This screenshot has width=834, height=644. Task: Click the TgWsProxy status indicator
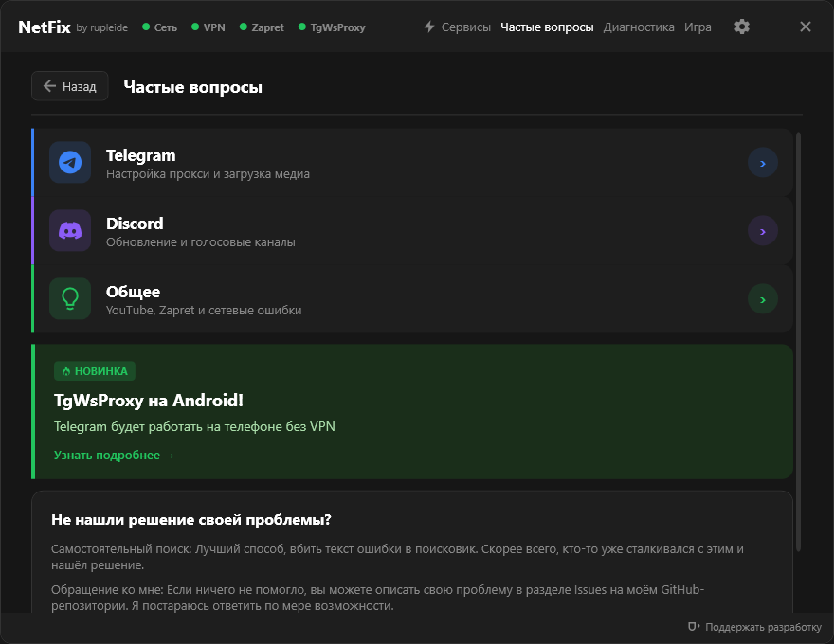pyautogui.click(x=332, y=27)
